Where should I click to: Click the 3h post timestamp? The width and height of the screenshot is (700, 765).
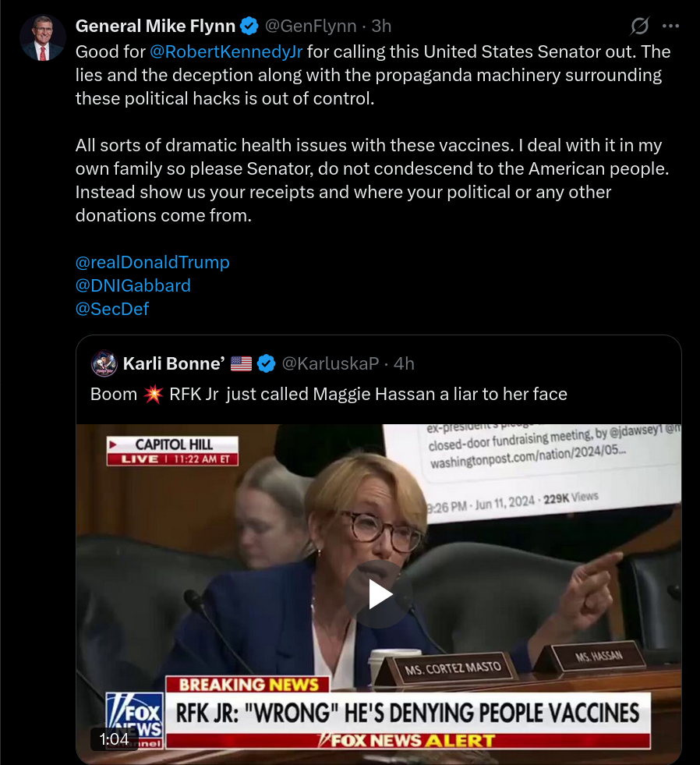pyautogui.click(x=381, y=26)
